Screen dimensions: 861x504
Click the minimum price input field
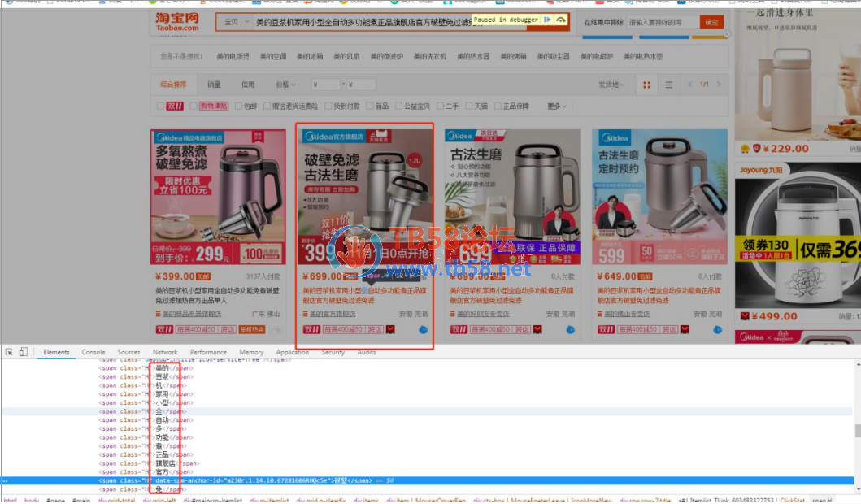326,85
